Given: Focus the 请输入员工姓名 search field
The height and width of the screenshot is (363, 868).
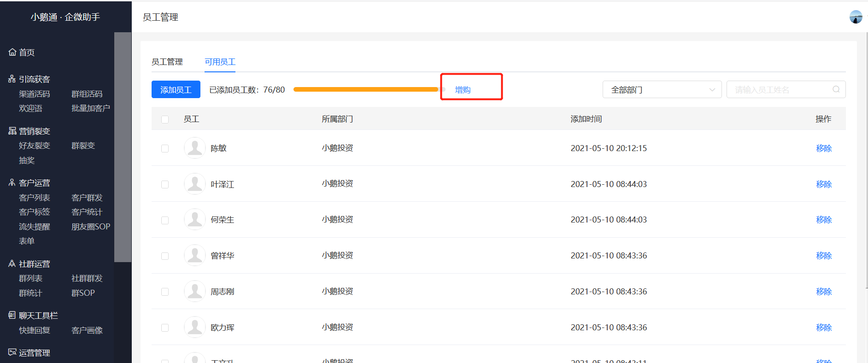Looking at the screenshot, I should tap(786, 89).
